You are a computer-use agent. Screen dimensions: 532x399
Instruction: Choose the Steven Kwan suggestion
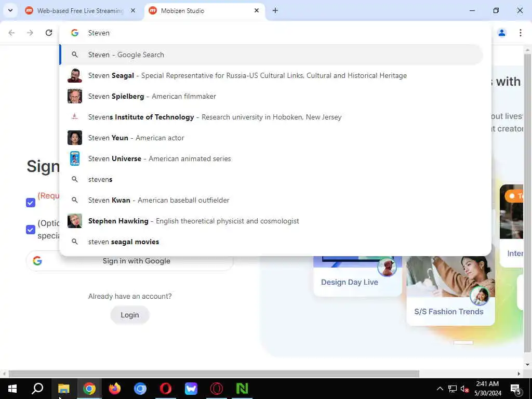tap(271, 200)
